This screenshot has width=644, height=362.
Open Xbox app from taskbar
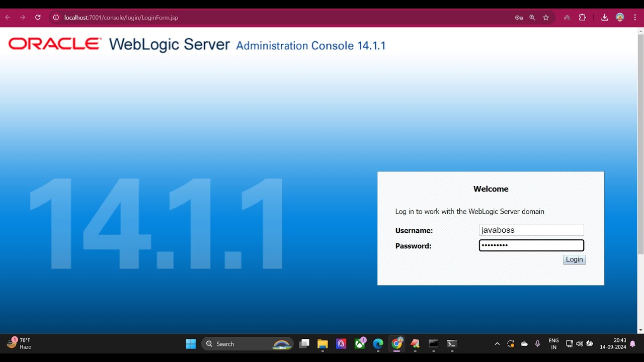point(360,344)
